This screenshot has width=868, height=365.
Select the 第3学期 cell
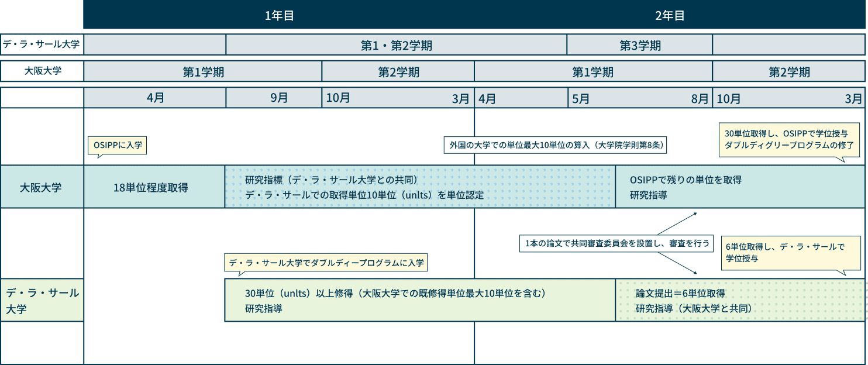pos(639,45)
